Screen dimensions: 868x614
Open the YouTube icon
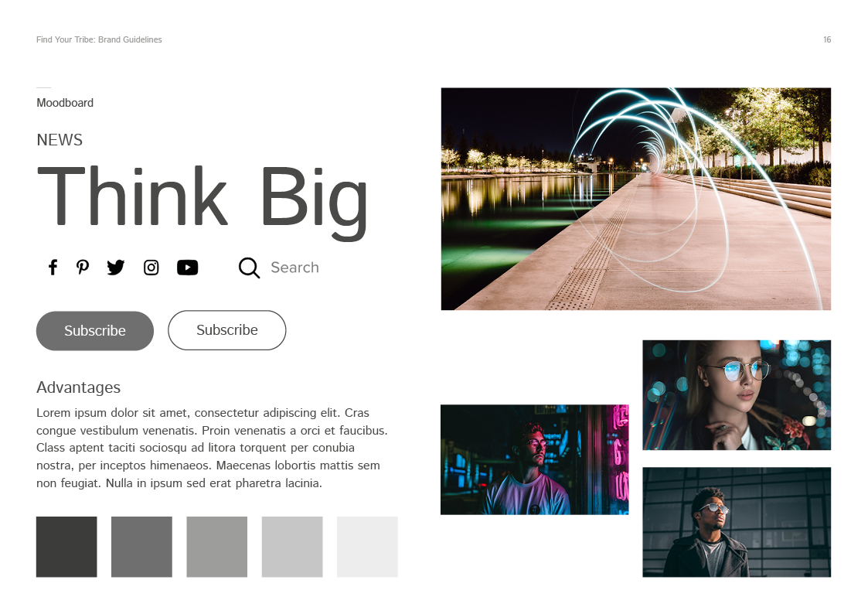(x=187, y=268)
